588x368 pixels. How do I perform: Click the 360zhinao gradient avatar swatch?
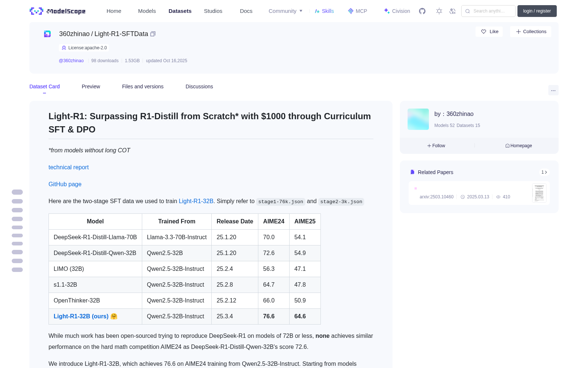tap(418, 119)
